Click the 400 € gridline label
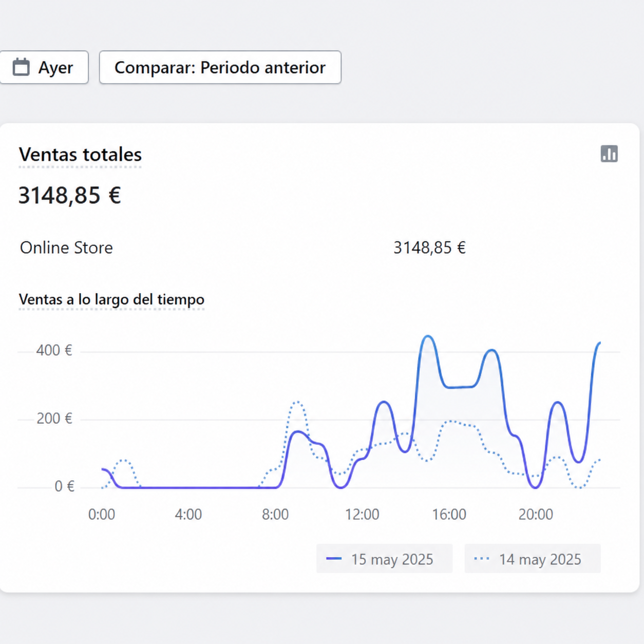The height and width of the screenshot is (644, 644). pos(54,350)
